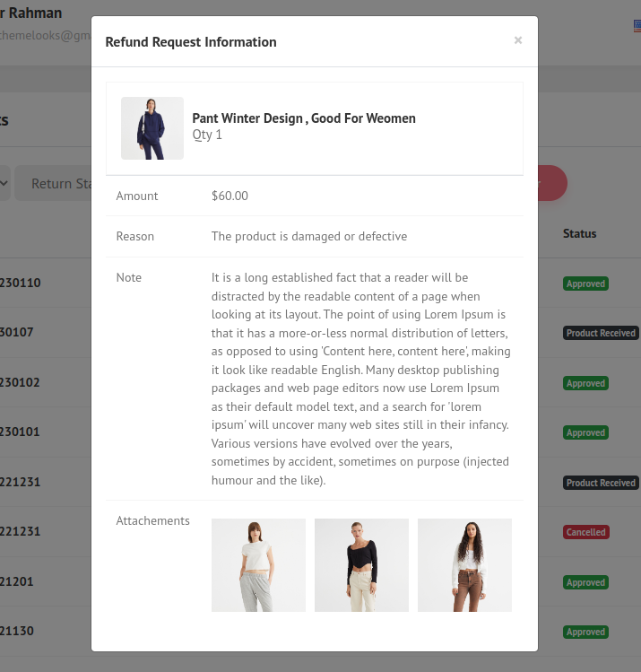Close the Refund Request Information dialog
641x672 pixels.
coord(517,40)
